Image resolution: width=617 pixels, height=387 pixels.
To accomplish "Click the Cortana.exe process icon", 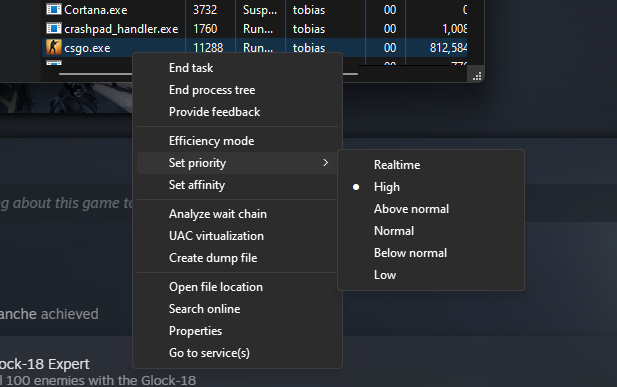I will (54, 9).
